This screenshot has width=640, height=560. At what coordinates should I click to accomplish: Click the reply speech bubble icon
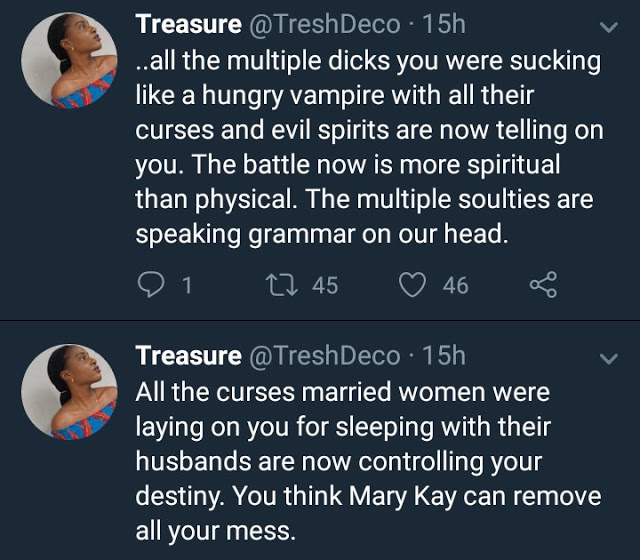(x=150, y=285)
